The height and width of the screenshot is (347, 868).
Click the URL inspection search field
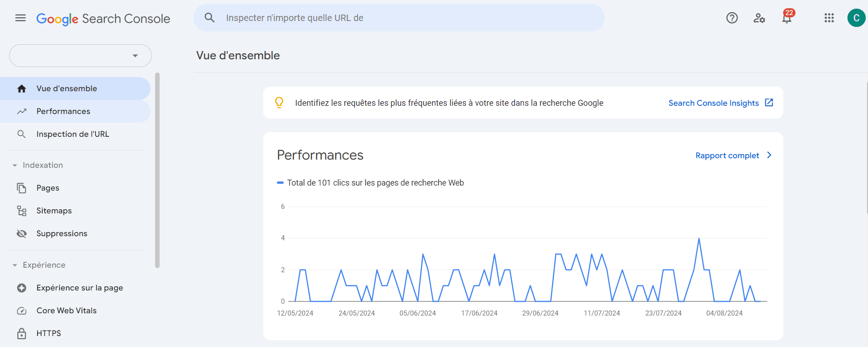point(399,18)
